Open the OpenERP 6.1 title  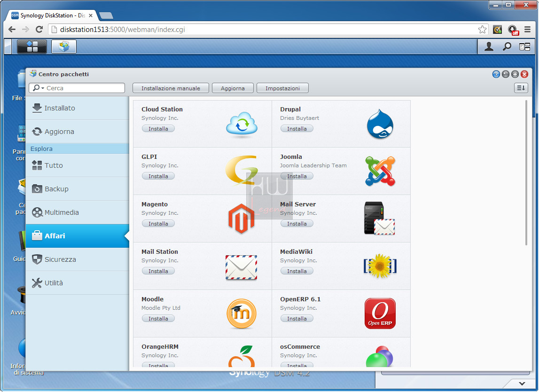tap(300, 299)
